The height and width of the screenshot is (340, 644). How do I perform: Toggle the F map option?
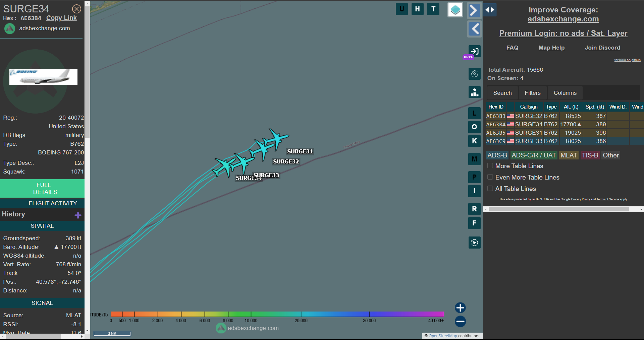pyautogui.click(x=474, y=223)
